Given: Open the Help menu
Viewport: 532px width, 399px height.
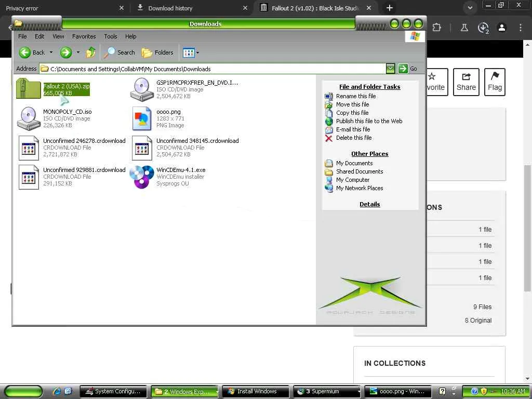Looking at the screenshot, I should [x=130, y=36].
